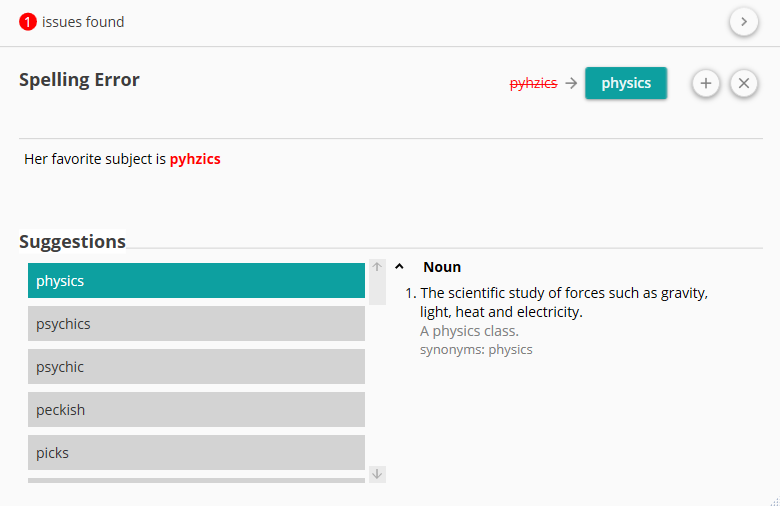Select "peckish" suggestion entry

(x=196, y=410)
